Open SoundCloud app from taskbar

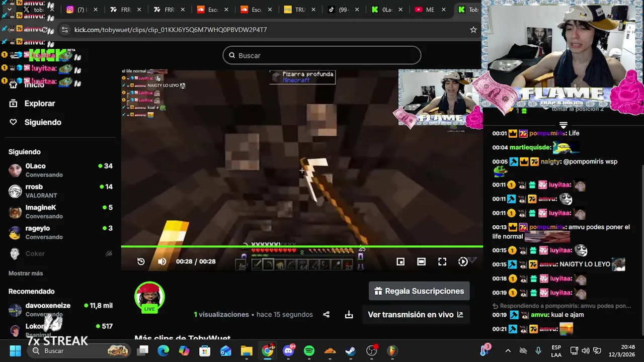pyautogui.click(x=330, y=351)
